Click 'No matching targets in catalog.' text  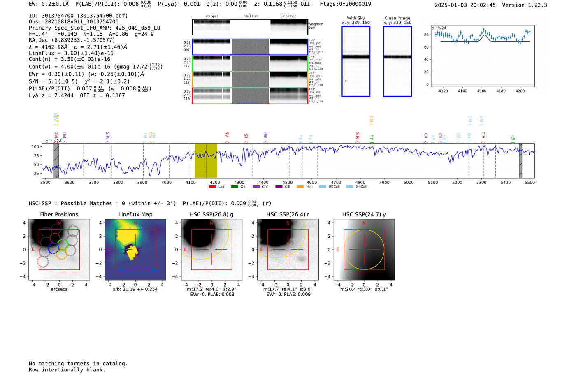(x=78, y=364)
